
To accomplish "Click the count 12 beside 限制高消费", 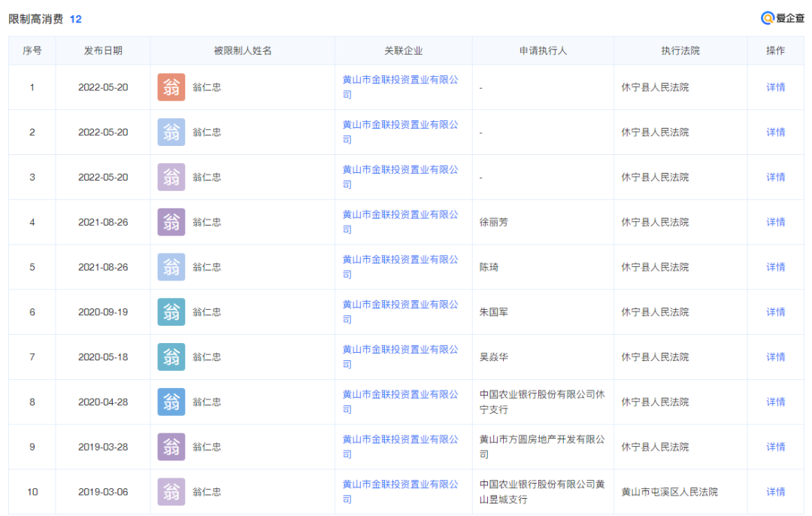I will [76, 19].
